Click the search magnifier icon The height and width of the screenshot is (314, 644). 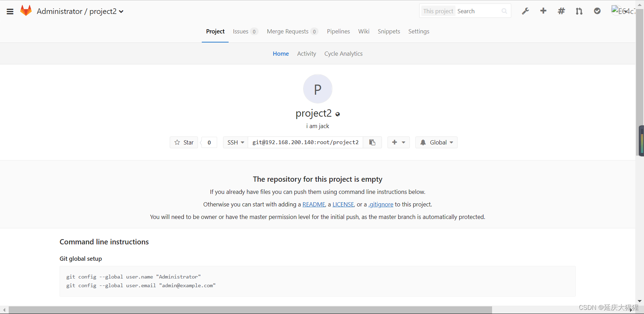click(x=504, y=11)
